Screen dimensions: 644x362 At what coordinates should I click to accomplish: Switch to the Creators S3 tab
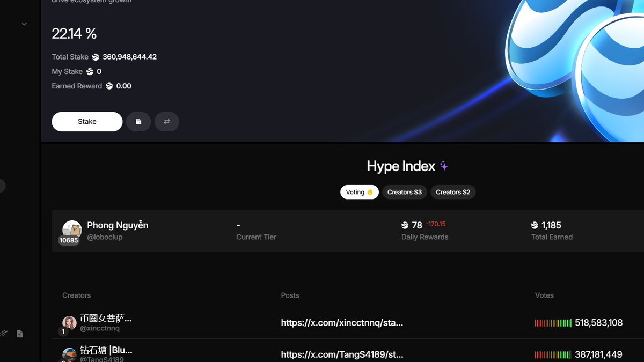point(405,192)
